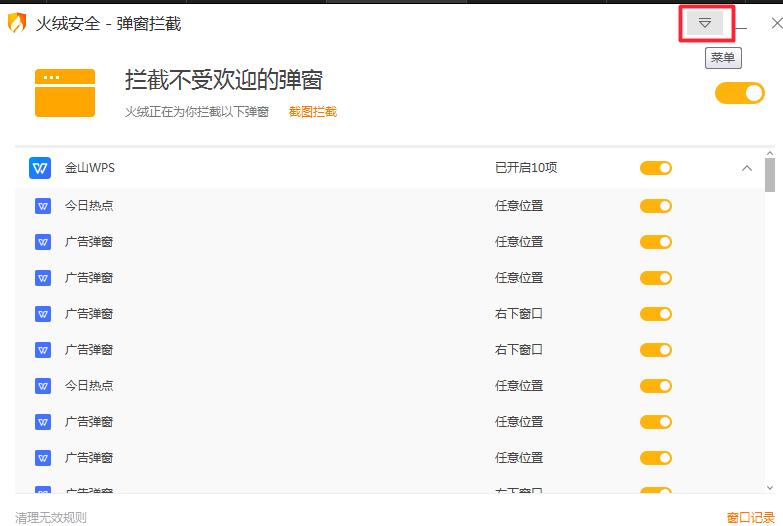Screen dimensions: 783x526
Task: Click the rules list scrollbar thumb
Action: click(770, 175)
